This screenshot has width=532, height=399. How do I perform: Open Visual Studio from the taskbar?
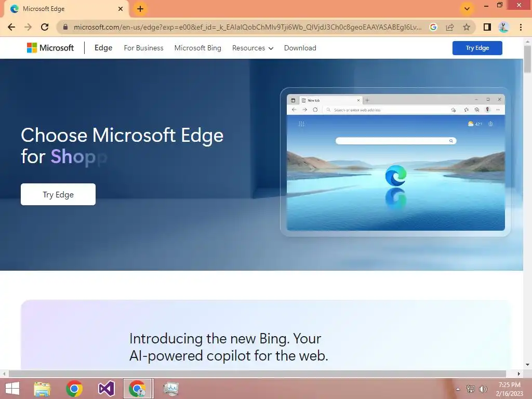pos(106,389)
